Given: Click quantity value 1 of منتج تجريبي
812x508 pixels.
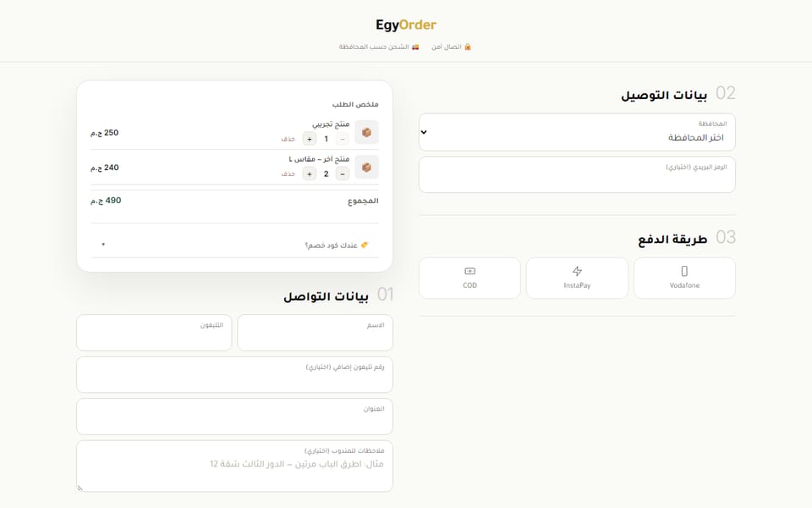Looking at the screenshot, I should point(326,139).
